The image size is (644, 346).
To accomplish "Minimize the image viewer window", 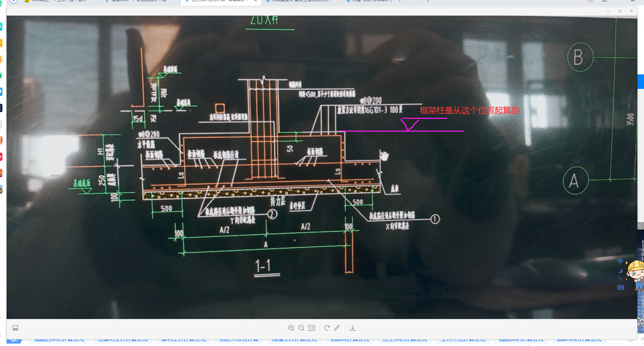I will (608, 11).
